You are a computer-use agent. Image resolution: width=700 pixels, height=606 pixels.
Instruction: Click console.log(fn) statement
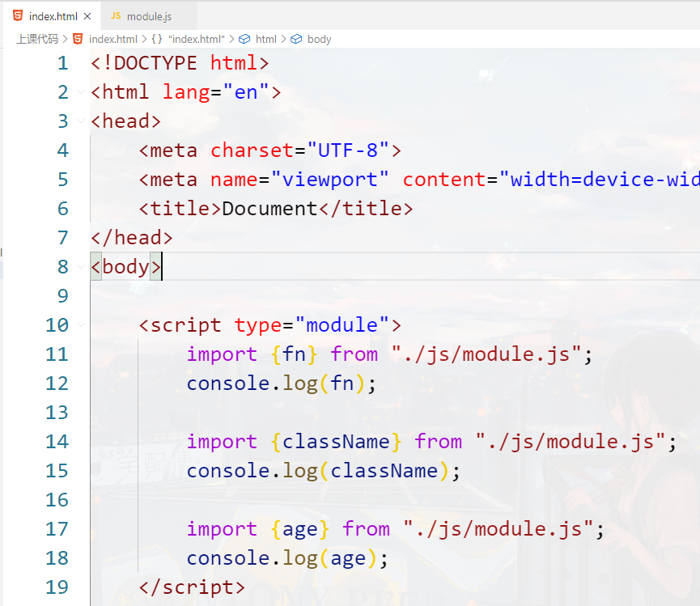(x=282, y=384)
